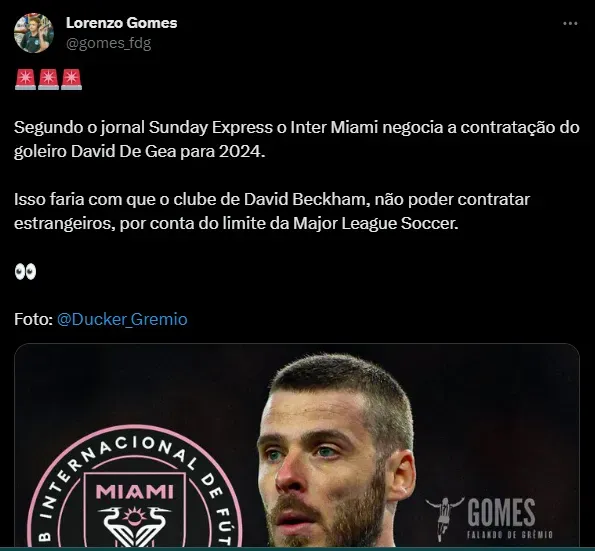Image resolution: width=595 pixels, height=551 pixels.
Task: Click the second red siren emoji
Action: point(49,79)
